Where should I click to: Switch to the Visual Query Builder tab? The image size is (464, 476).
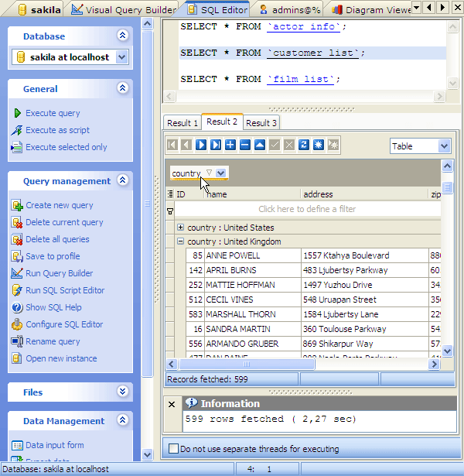click(124, 10)
